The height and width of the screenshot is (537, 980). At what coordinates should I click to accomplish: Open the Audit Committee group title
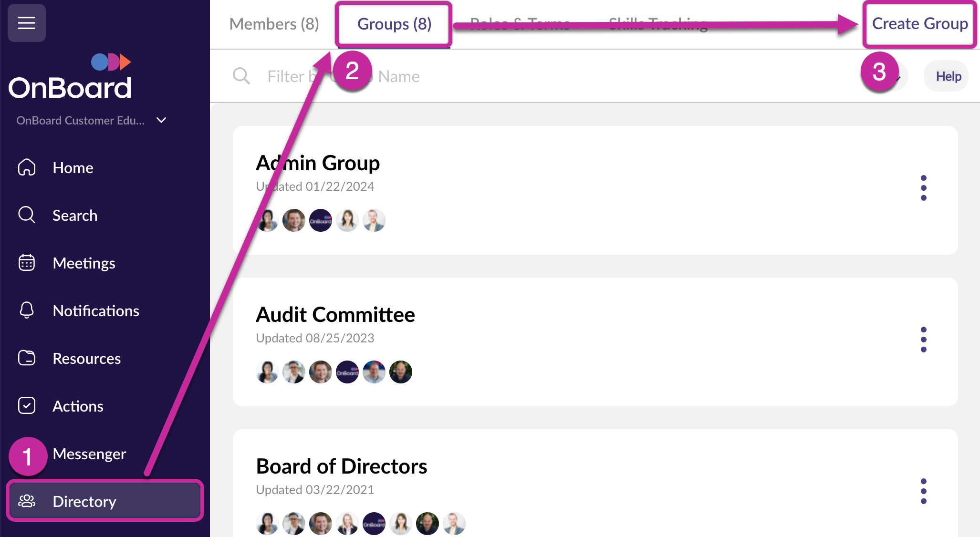pos(335,315)
